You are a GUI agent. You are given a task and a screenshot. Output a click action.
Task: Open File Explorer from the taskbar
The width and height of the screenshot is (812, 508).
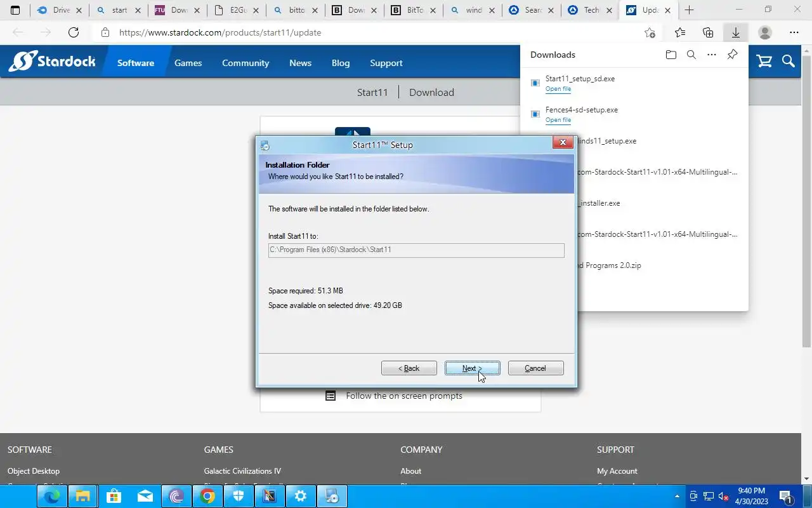tap(82, 497)
